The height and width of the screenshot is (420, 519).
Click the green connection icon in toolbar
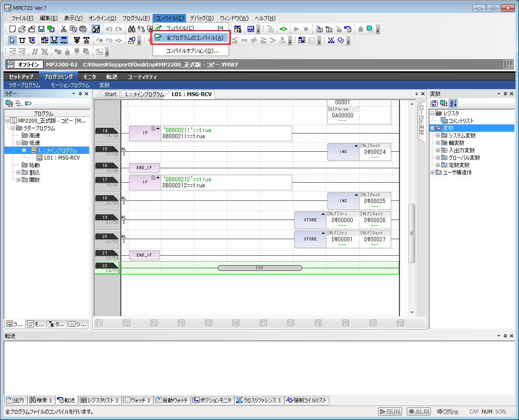[283, 29]
